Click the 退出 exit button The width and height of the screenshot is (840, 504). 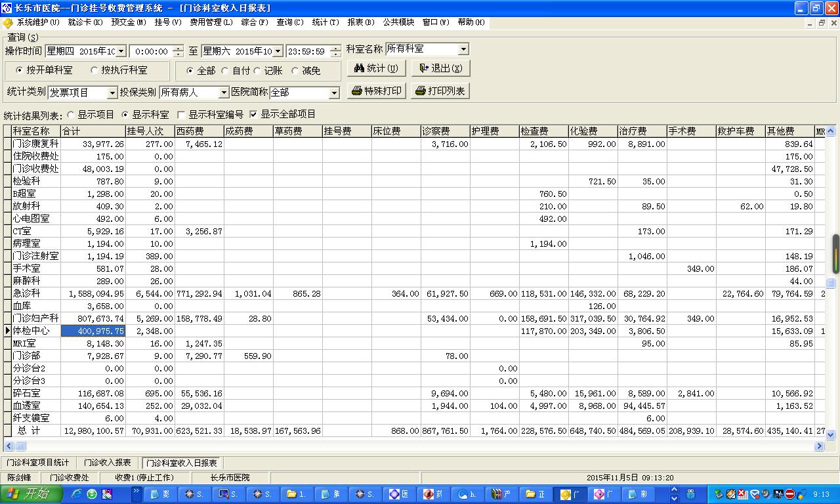pyautogui.click(x=441, y=68)
